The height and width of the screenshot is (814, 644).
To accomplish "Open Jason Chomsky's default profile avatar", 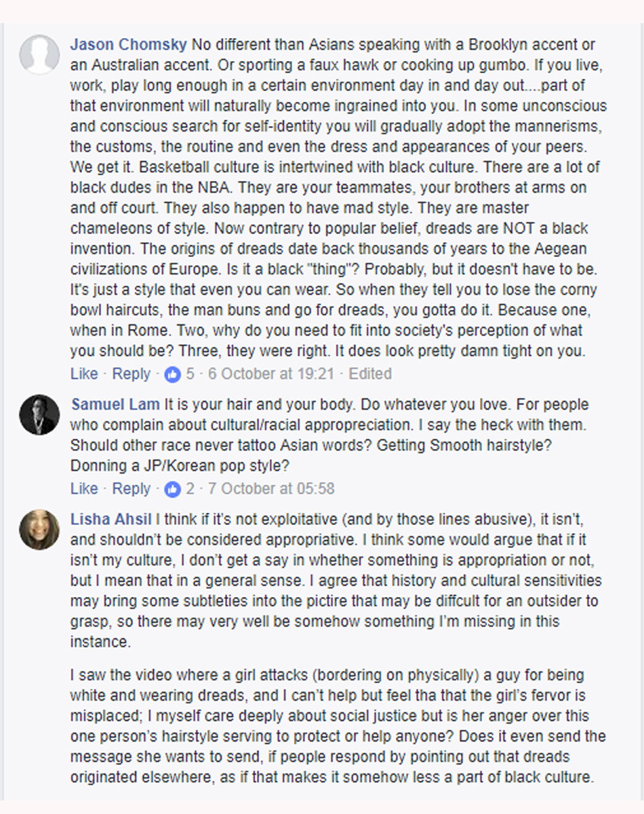I will (x=39, y=54).
